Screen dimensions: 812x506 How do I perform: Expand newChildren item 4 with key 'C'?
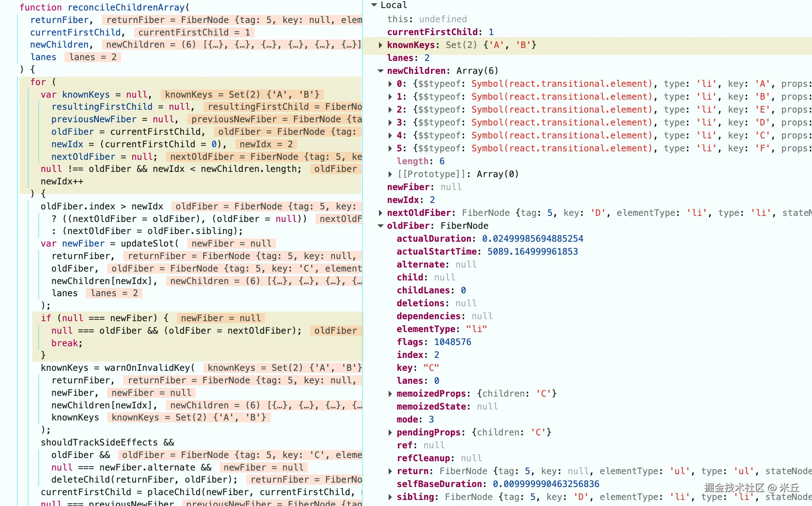tap(390, 135)
